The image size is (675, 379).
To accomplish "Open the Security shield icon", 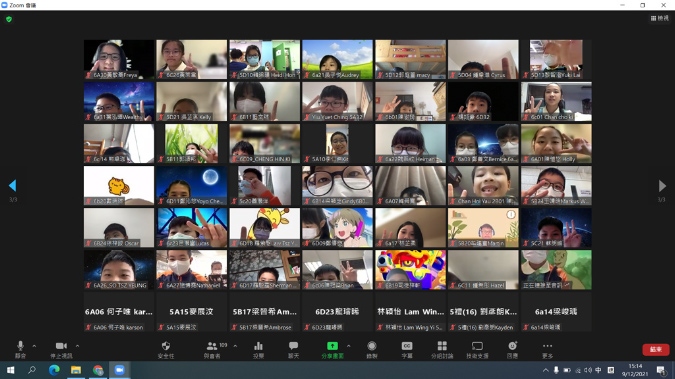I will click(x=166, y=346).
